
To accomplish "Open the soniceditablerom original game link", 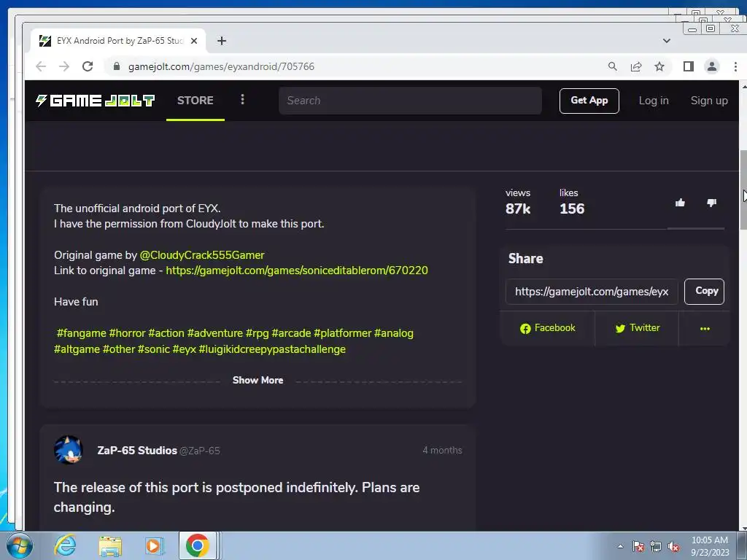I will pos(297,270).
